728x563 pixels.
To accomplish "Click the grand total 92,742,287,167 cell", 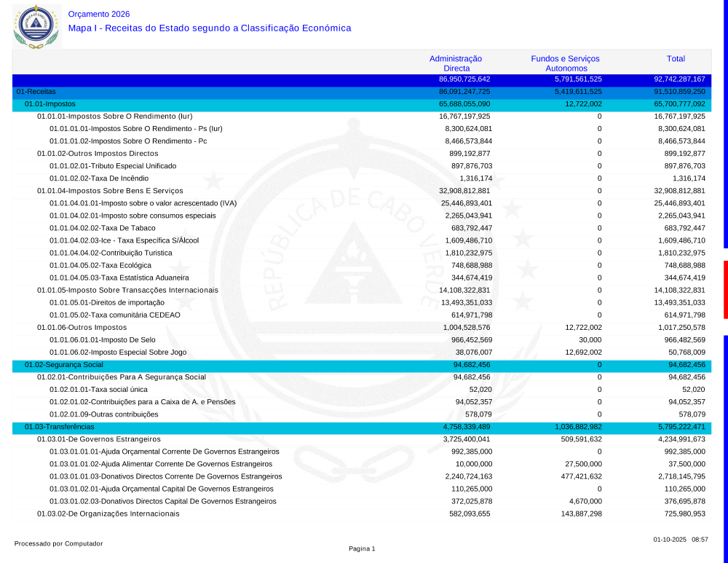I will tap(679, 79).
